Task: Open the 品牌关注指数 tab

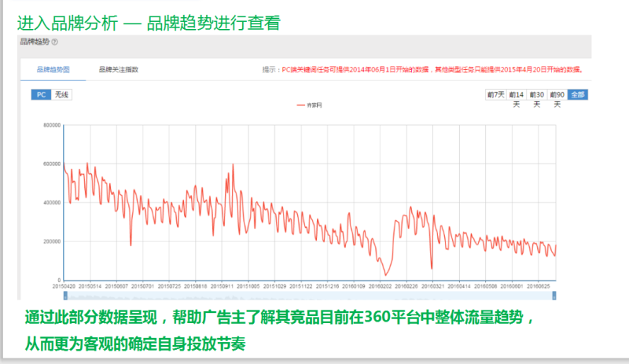Action: coord(118,70)
